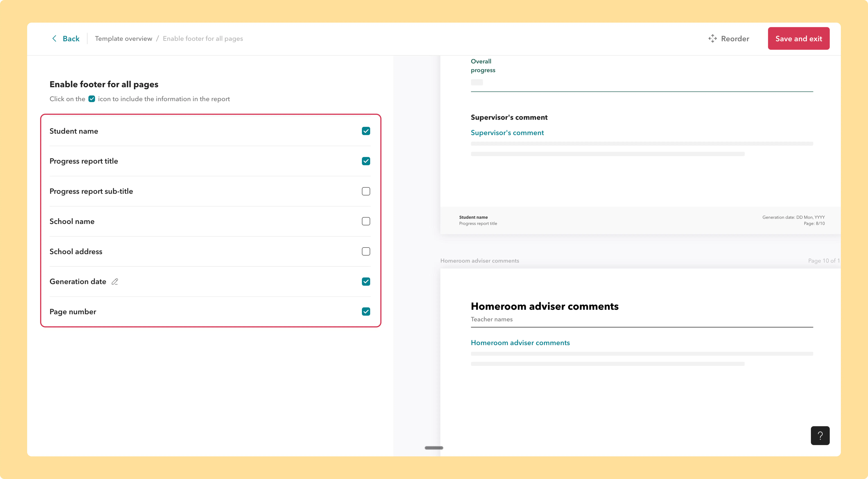
Task: Click the Teacher names subtitle text
Action: [x=492, y=319]
